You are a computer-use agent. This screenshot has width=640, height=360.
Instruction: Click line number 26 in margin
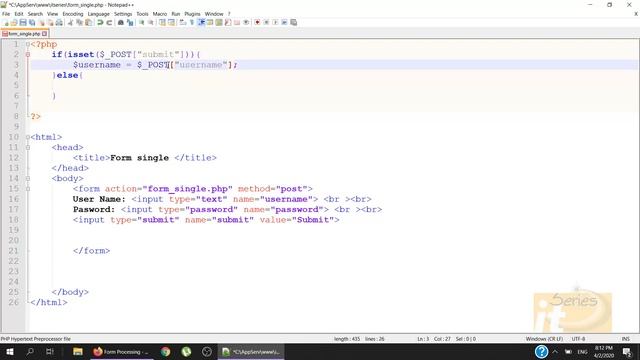click(x=13, y=302)
